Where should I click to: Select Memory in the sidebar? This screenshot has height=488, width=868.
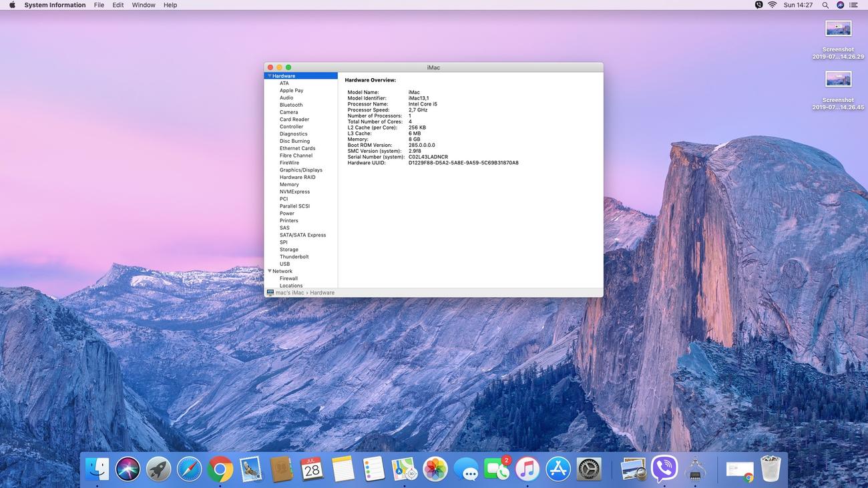tap(289, 184)
